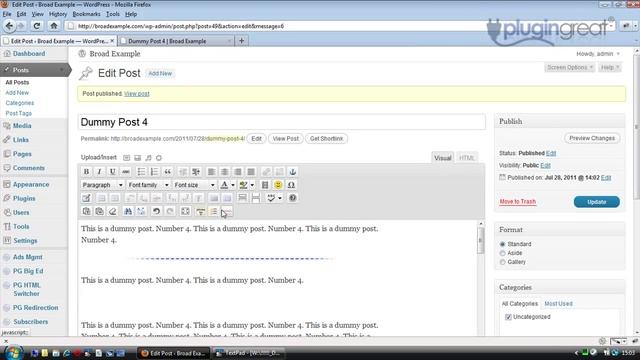Select the Gallery post format
The image size is (640, 360).
click(x=502, y=262)
